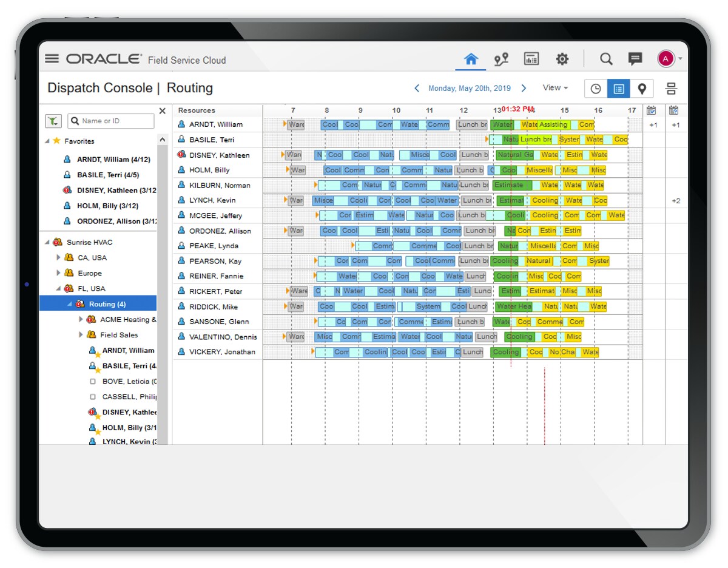Collapse the FL, USA node
The width and height of the screenshot is (728, 568).
point(59,289)
